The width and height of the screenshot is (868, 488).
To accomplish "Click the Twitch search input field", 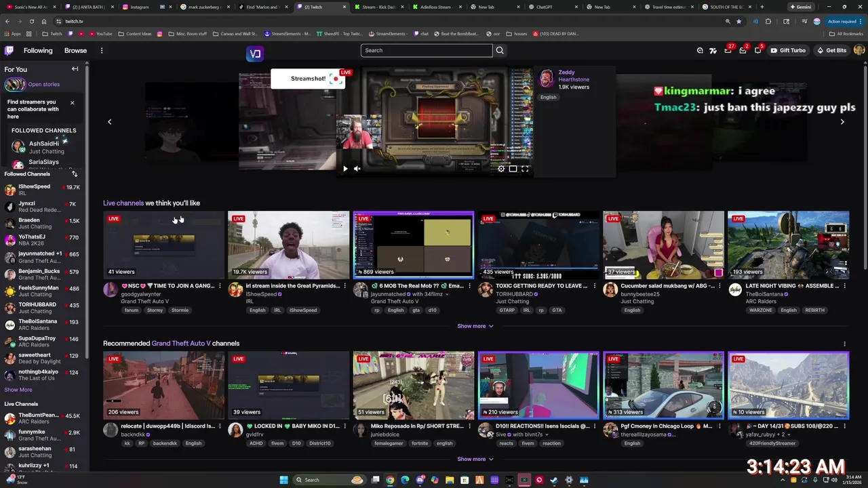I will pos(427,50).
